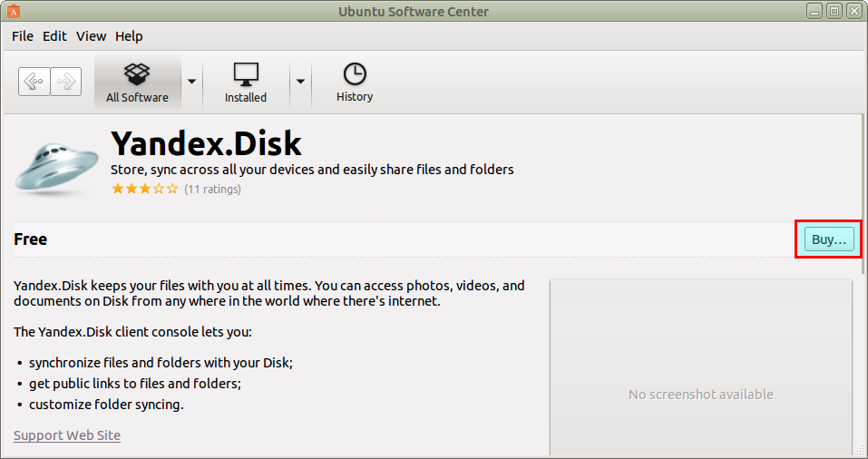This screenshot has width=868, height=459.
Task: Minimize the Software Center window
Action: coord(814,11)
